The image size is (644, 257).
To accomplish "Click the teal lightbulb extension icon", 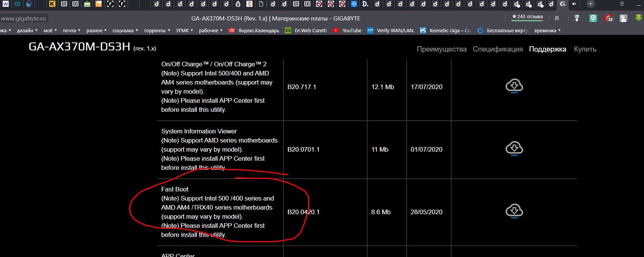I will pyautogui.click(x=593, y=18).
